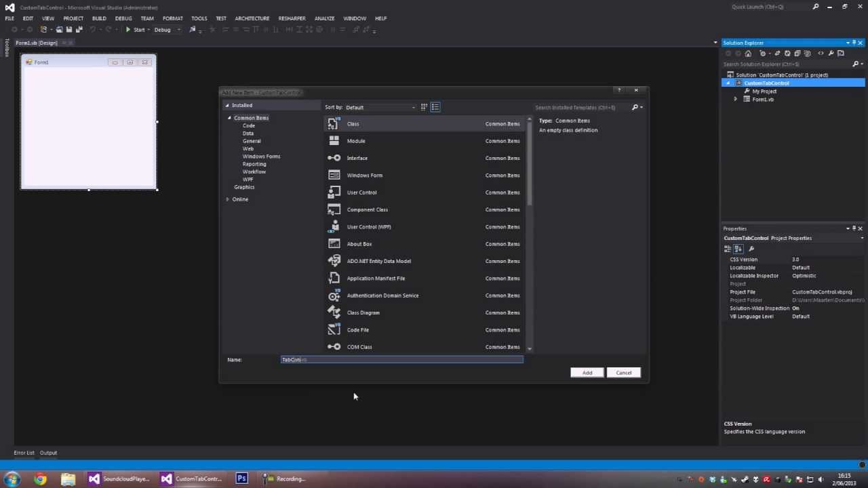This screenshot has height=488, width=868.
Task: Switch to small icons list view in dialog
Action: [435, 107]
